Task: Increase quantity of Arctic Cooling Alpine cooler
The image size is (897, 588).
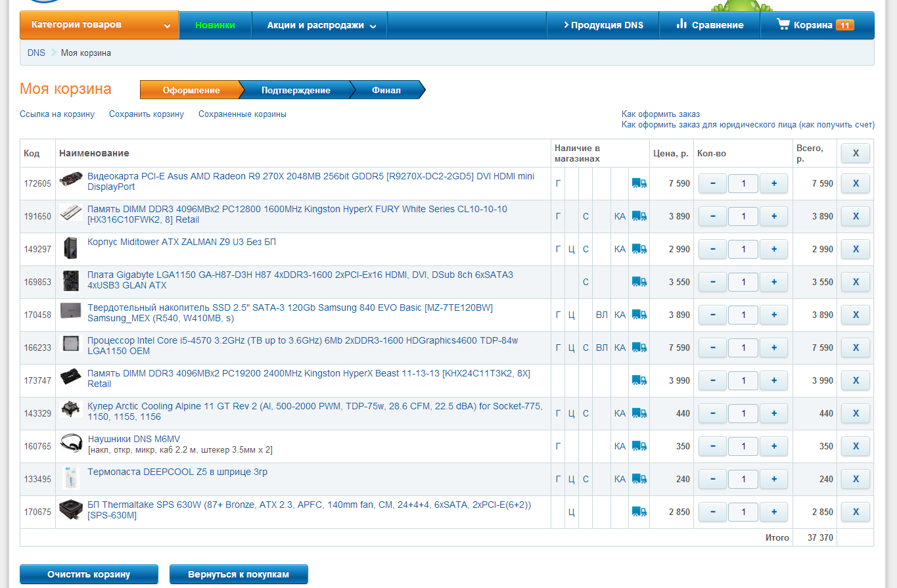Action: tap(773, 413)
